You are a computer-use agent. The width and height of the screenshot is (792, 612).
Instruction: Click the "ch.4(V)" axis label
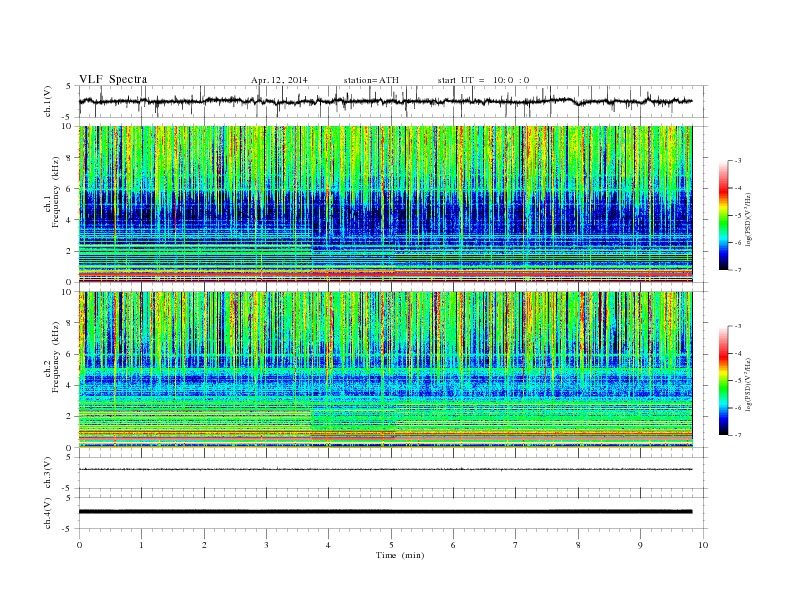pyautogui.click(x=48, y=513)
